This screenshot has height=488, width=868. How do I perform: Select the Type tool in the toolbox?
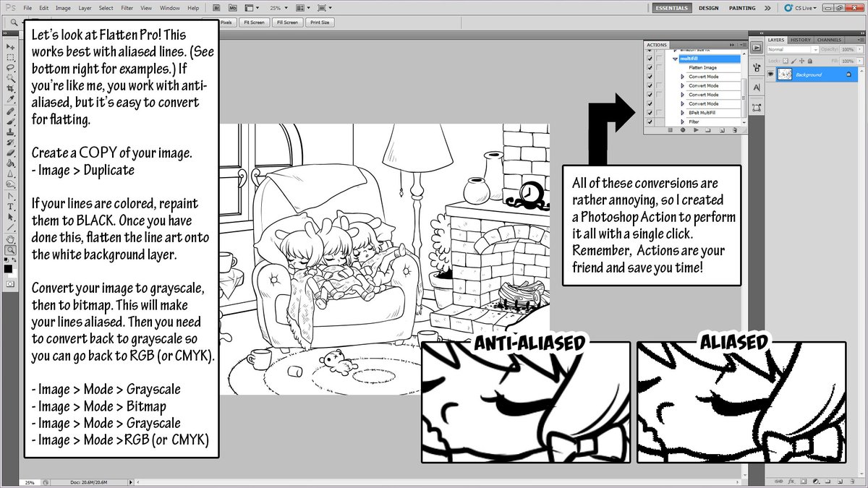(11, 206)
